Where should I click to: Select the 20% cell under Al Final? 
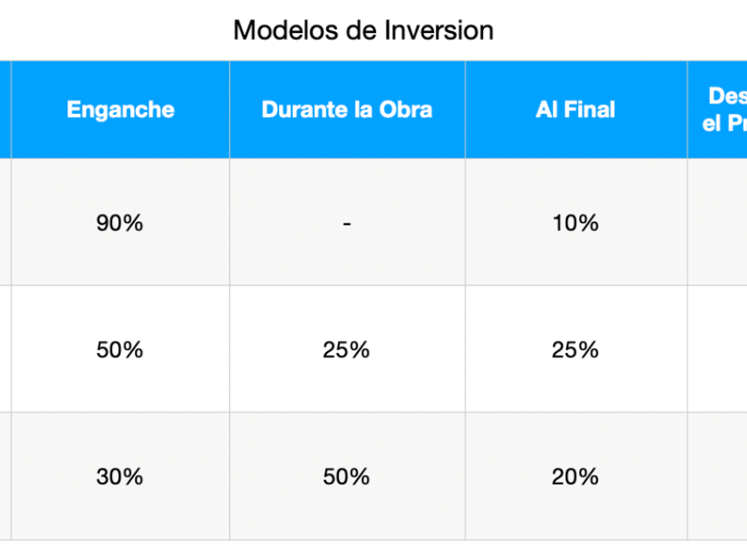(x=575, y=476)
